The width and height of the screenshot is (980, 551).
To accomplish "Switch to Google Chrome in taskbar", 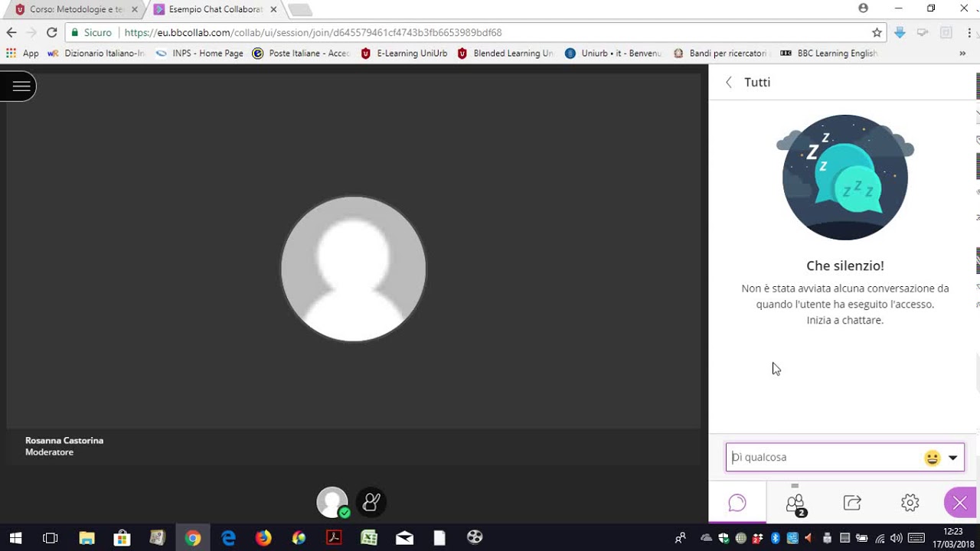I will click(x=193, y=538).
